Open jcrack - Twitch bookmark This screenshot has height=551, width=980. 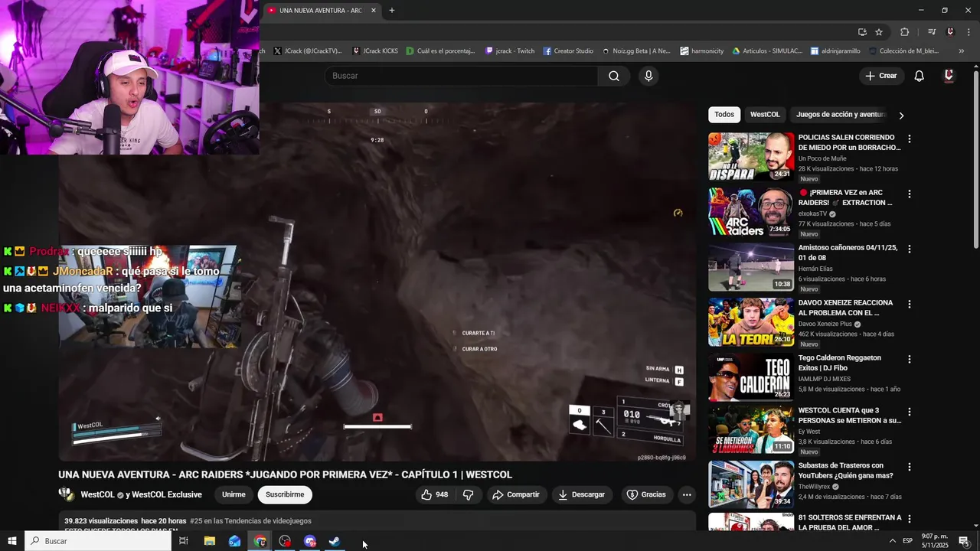(x=510, y=51)
